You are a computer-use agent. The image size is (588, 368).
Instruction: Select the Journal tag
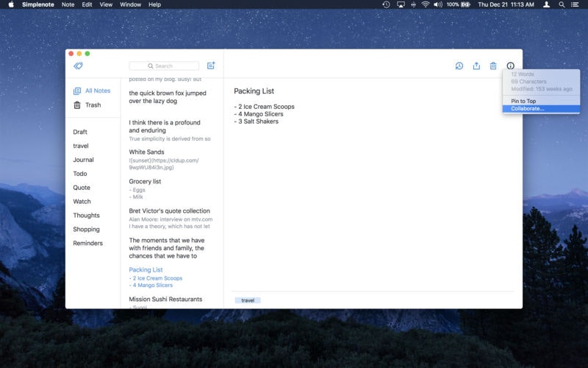click(x=83, y=160)
